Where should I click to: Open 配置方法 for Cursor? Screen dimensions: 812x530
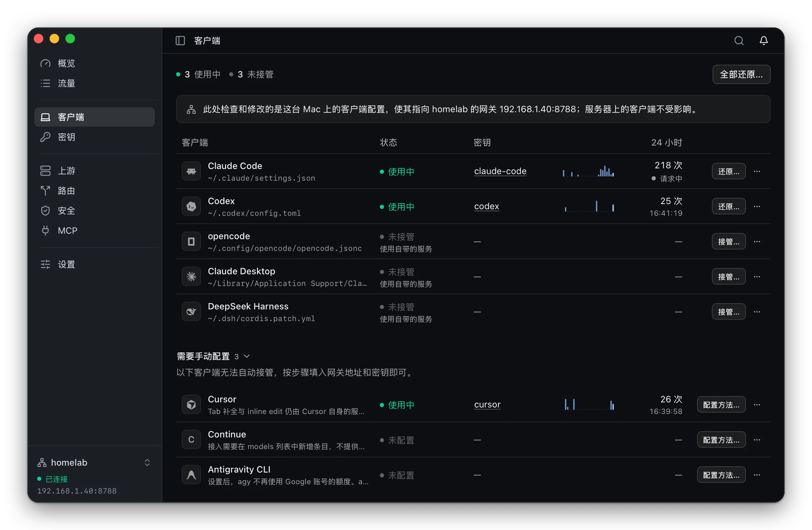click(721, 404)
